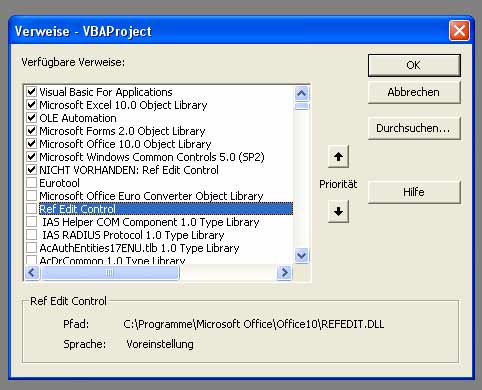
Task: Select 'Visual Basic For Applications' row text
Action: [x=106, y=92]
